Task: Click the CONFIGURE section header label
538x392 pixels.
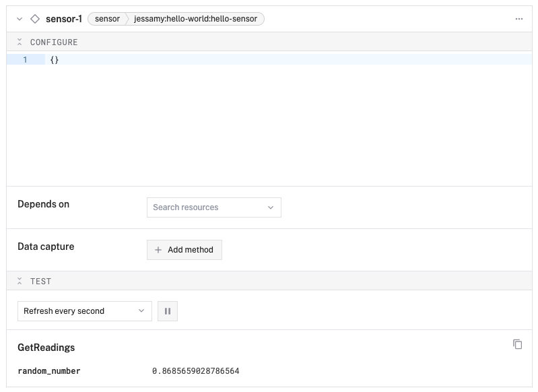Action: tap(54, 42)
